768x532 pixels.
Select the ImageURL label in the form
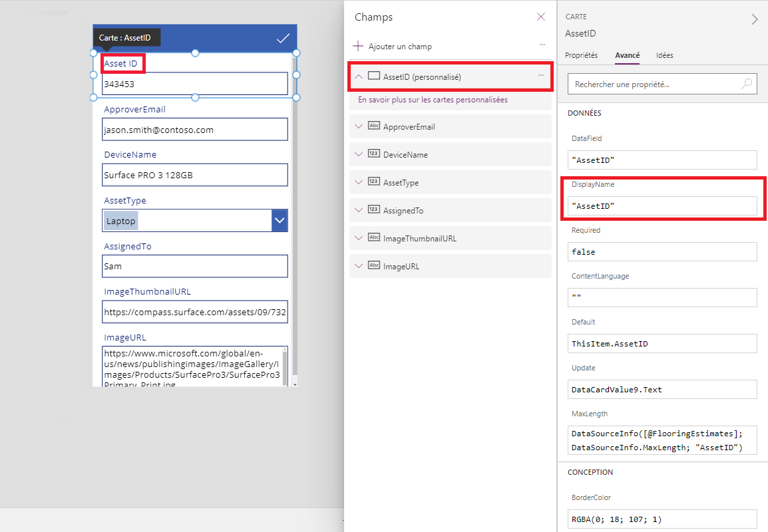(125, 338)
